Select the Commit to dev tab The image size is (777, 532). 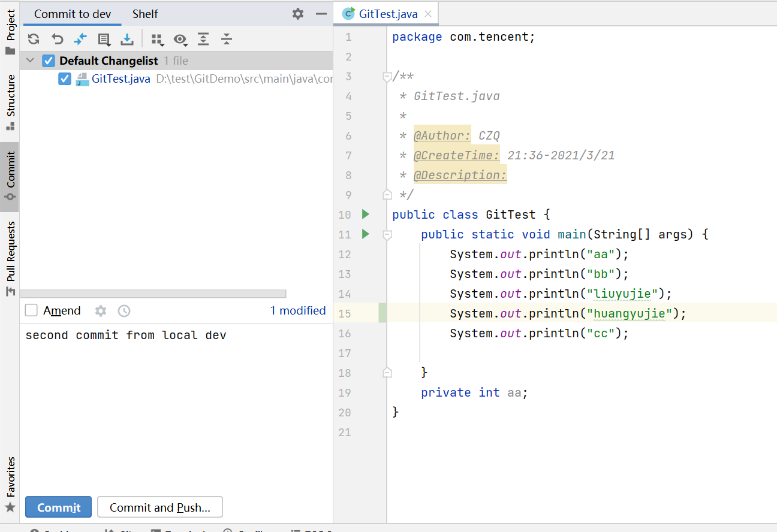73,14
